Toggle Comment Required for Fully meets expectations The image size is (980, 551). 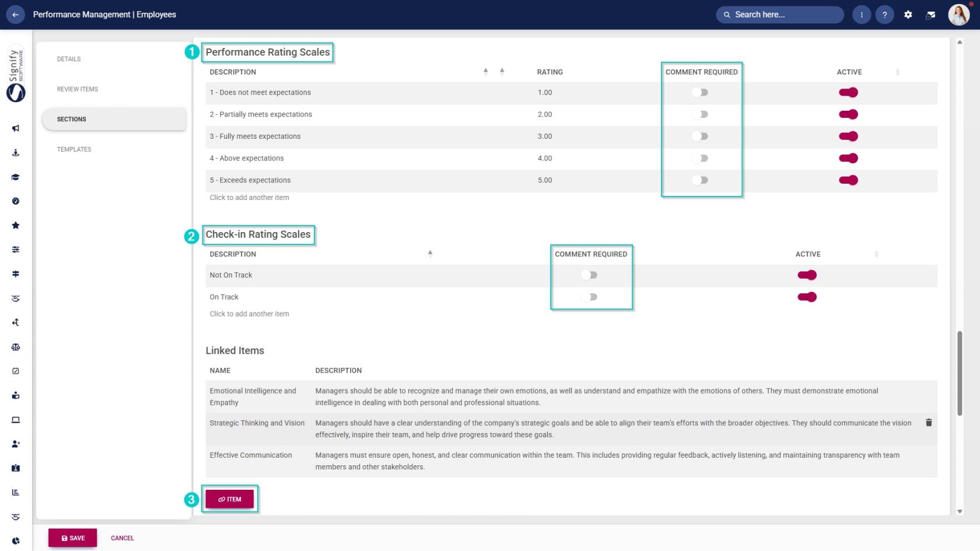pos(700,136)
